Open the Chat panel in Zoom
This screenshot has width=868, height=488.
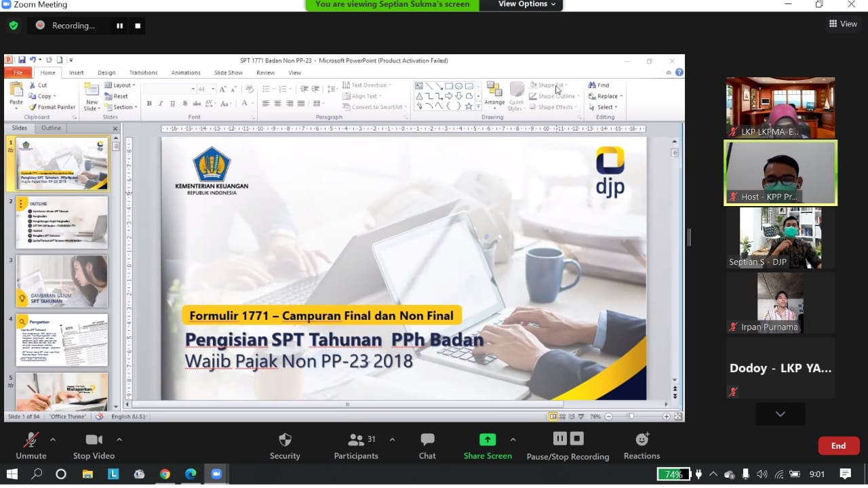pyautogui.click(x=427, y=440)
